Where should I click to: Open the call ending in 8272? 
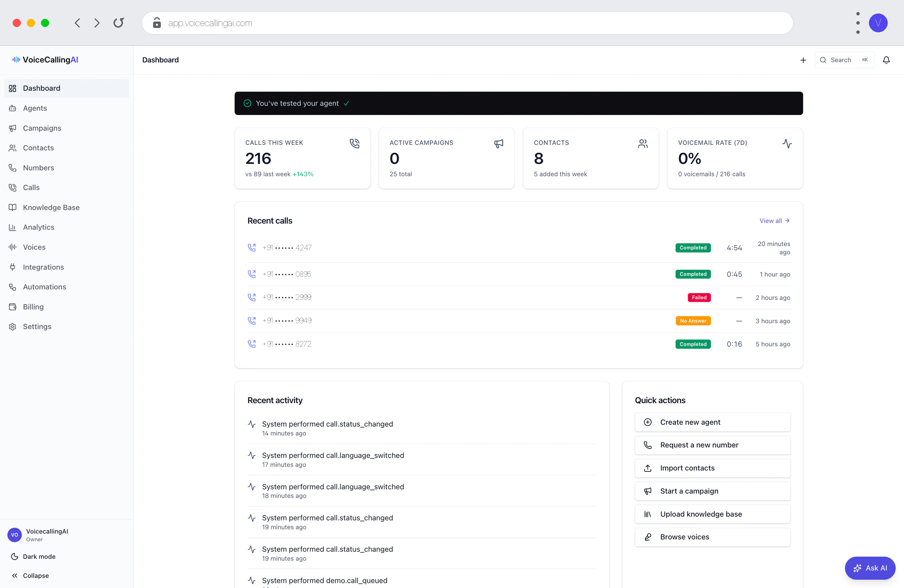(518, 344)
